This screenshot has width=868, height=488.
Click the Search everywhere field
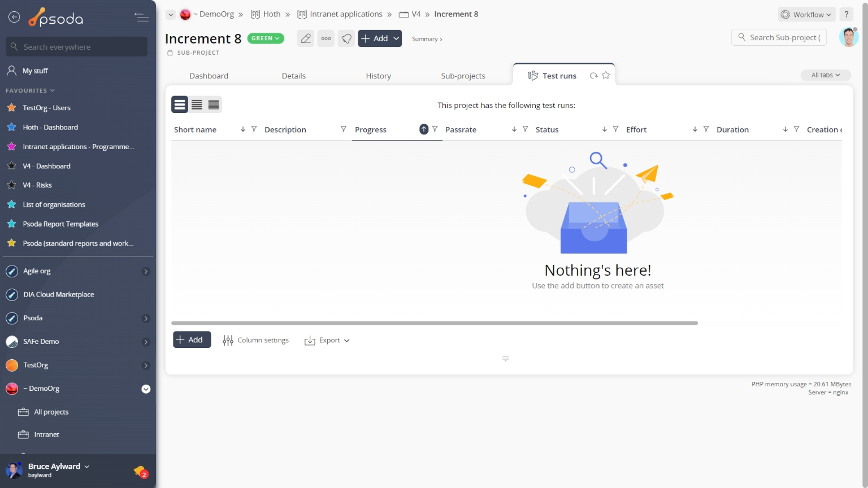click(77, 47)
